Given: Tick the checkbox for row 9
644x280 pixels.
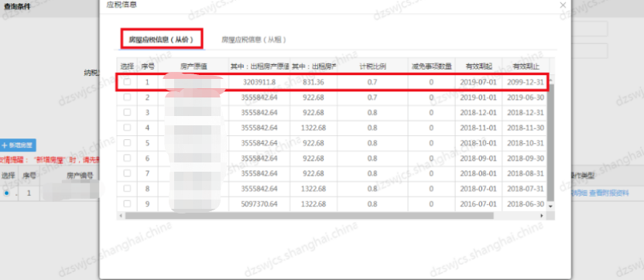Looking at the screenshot, I should (x=127, y=203).
